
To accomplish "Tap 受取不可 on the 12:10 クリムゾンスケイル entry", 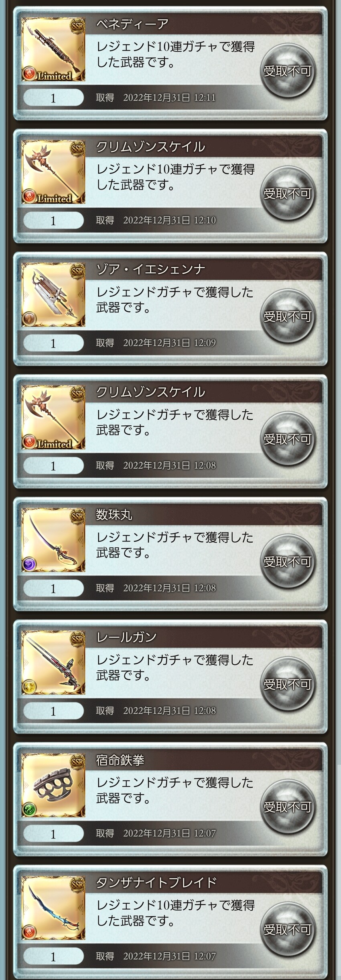I will 288,194.
